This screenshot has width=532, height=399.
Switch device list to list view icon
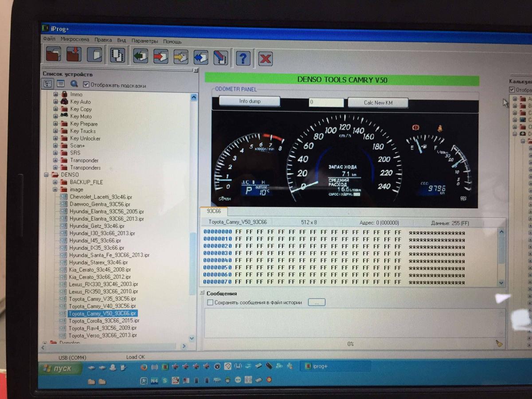[x=60, y=83]
